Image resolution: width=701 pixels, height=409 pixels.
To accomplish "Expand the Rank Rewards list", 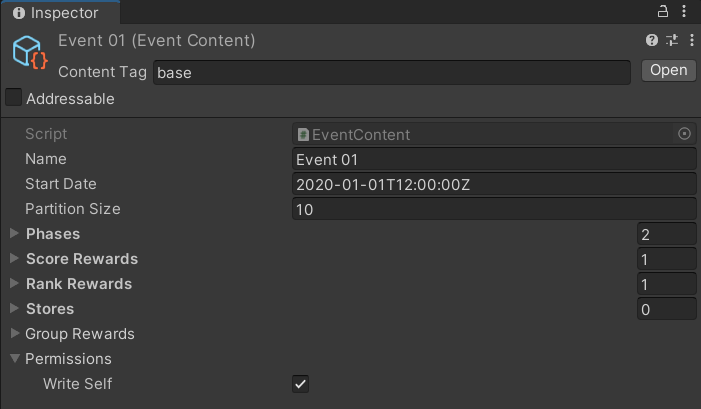I will coord(15,284).
